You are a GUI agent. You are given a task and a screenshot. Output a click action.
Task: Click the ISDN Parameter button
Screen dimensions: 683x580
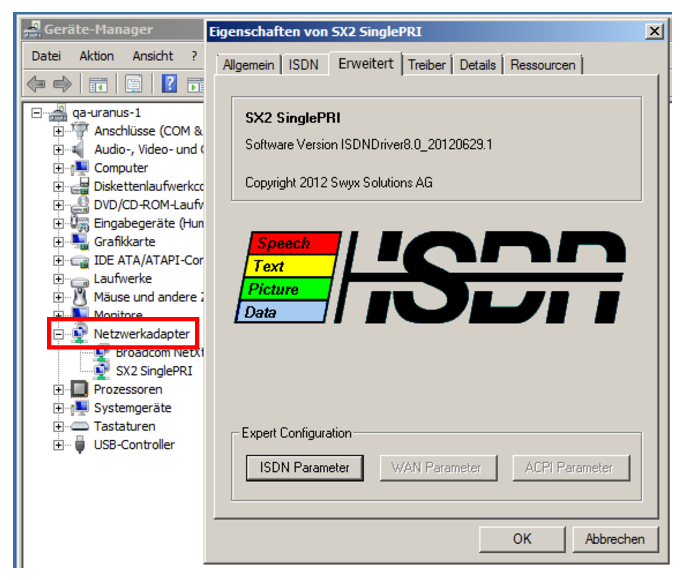tap(305, 467)
